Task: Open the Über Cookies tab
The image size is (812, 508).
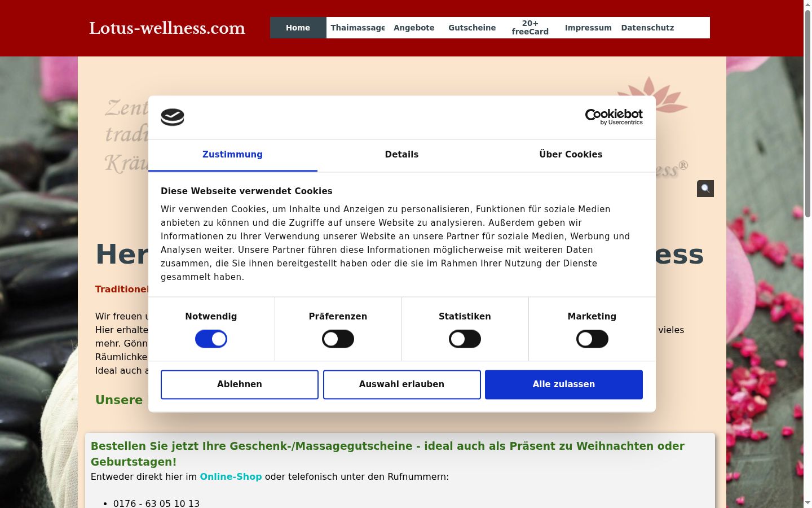Action: tap(571, 155)
